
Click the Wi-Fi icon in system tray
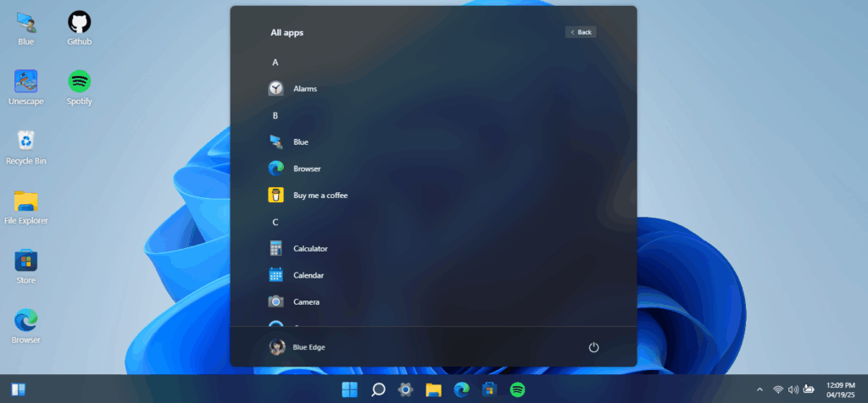(x=778, y=389)
